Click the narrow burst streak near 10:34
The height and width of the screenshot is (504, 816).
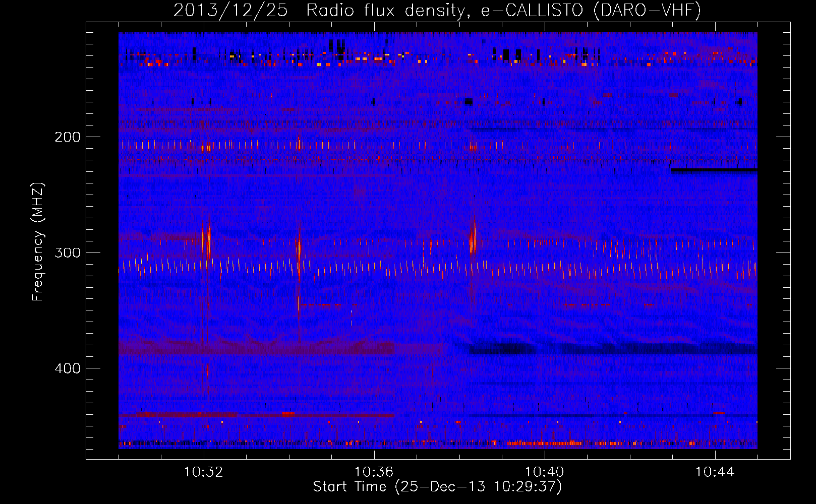click(299, 262)
